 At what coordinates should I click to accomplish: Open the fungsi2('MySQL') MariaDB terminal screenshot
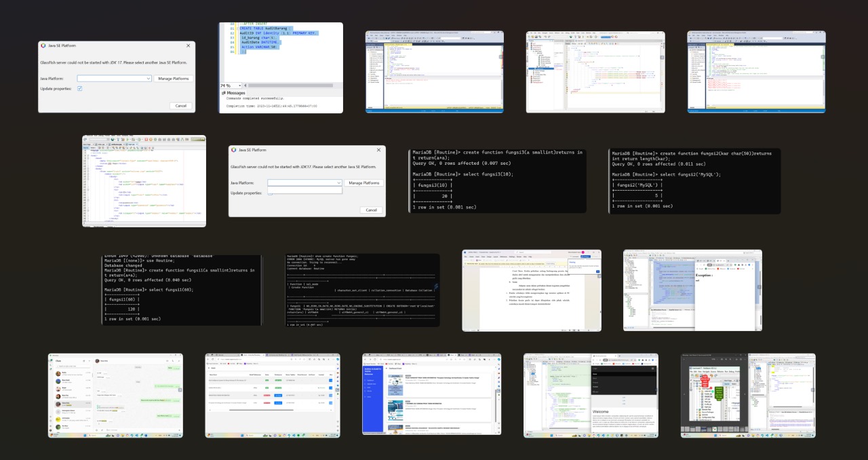pos(694,180)
